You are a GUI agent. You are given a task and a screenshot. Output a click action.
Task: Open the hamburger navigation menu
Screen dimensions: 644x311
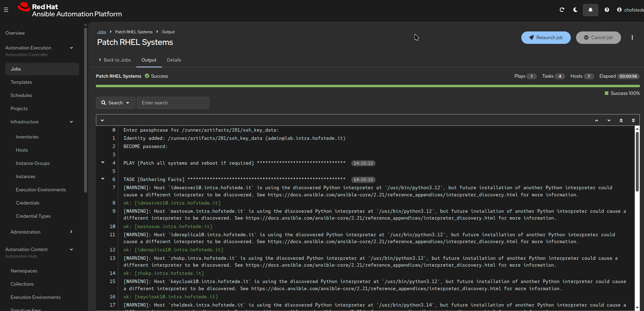coord(6,10)
